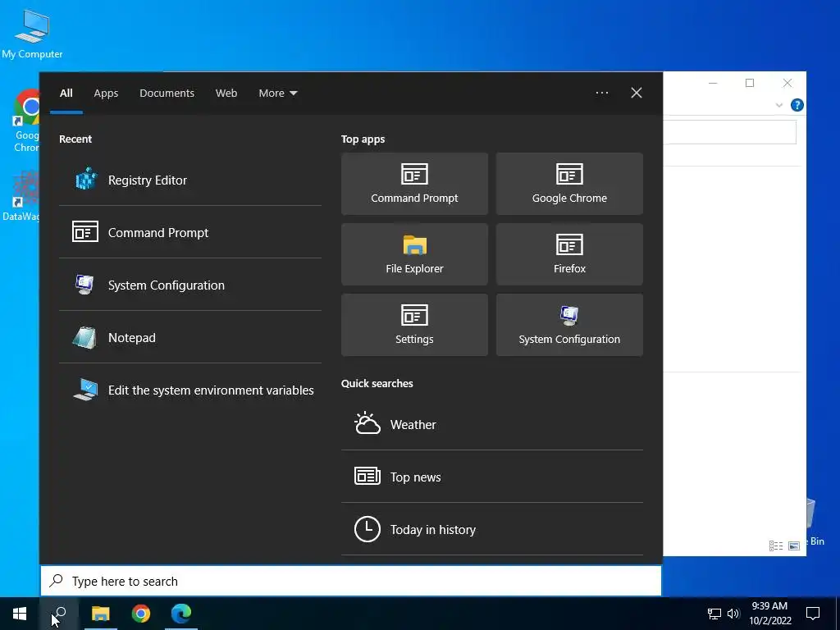
Task: Click the volume speaker icon in tray
Action: coord(733,614)
